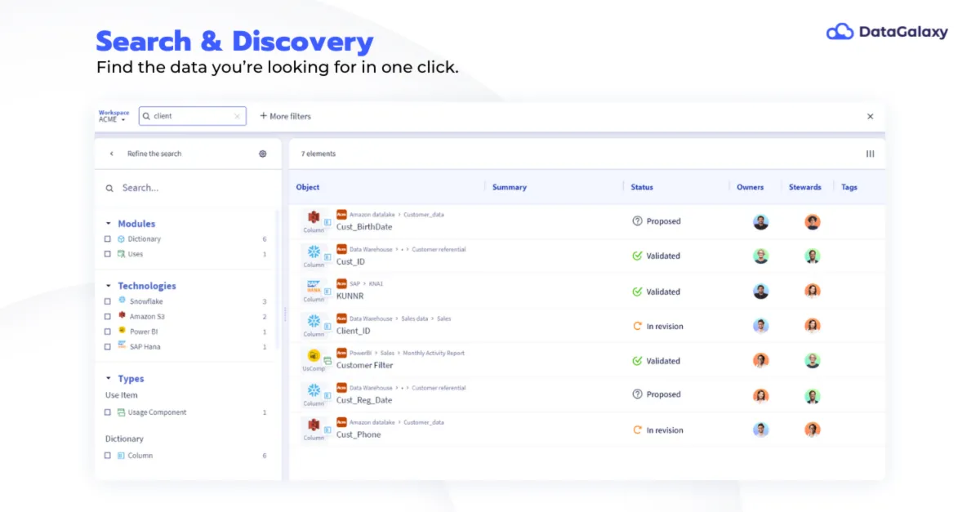Click the Snowflake icon on Cust_ID row

click(x=314, y=252)
